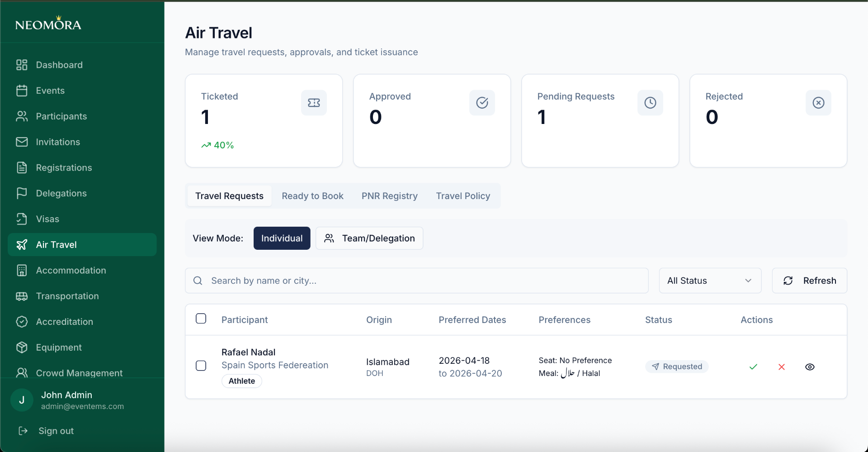
Task: Switch view mode to Team/Delegation
Action: click(x=369, y=238)
